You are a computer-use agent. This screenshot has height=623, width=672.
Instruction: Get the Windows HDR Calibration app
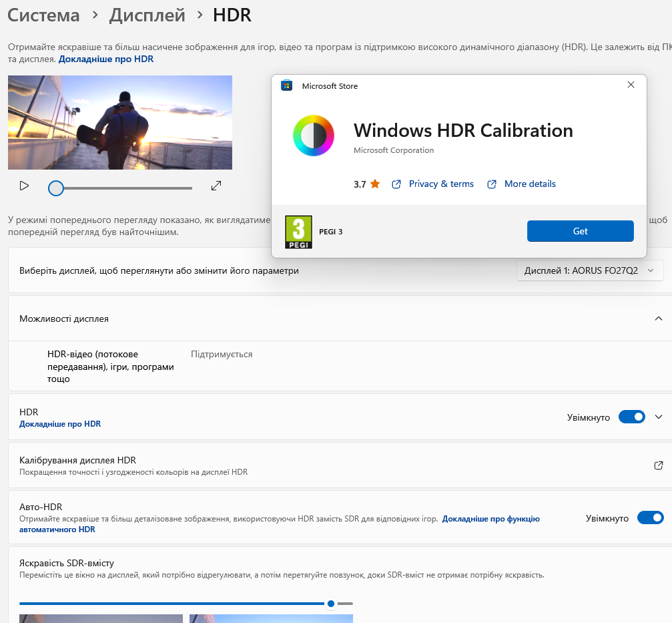point(580,231)
